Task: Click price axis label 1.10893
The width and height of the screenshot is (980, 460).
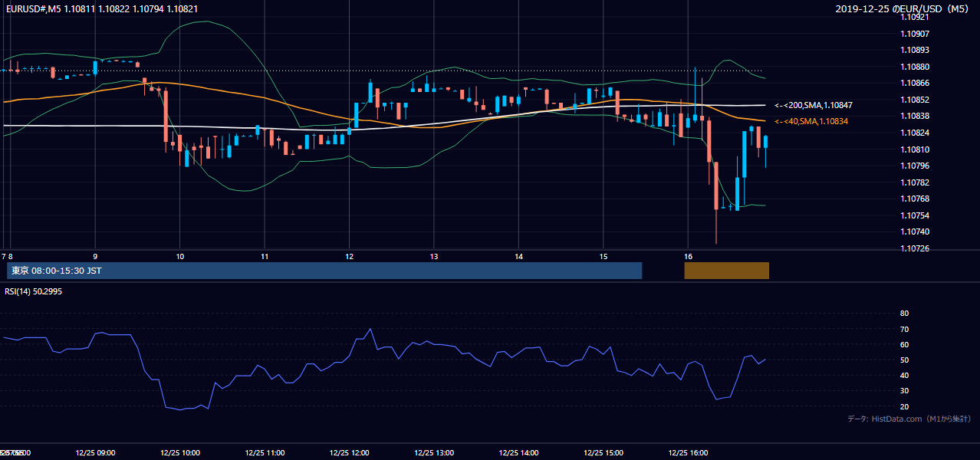Action: click(915, 50)
